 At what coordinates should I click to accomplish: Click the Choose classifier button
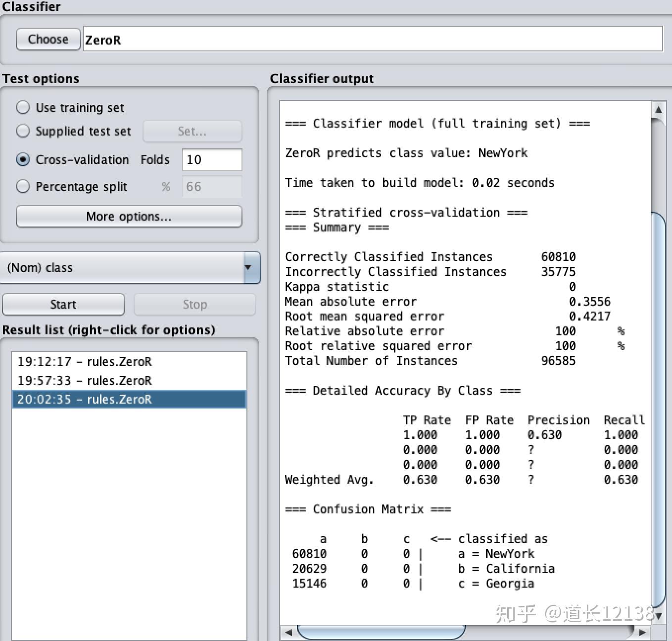click(48, 39)
